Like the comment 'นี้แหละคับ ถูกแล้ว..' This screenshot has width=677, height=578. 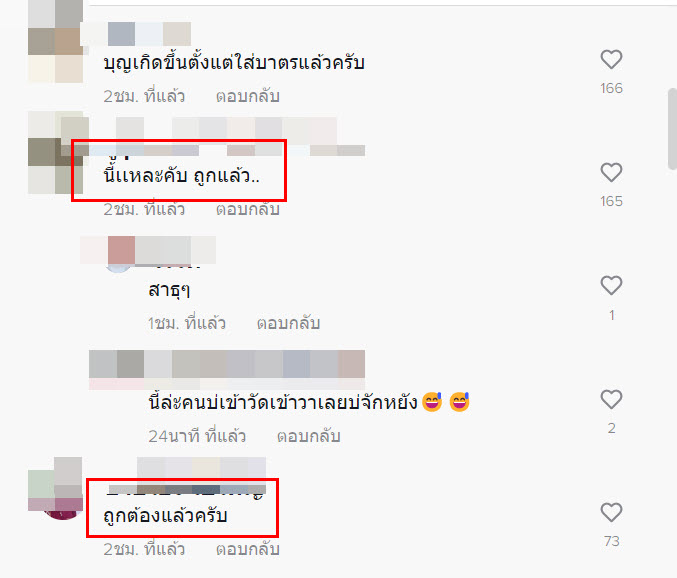tap(611, 172)
